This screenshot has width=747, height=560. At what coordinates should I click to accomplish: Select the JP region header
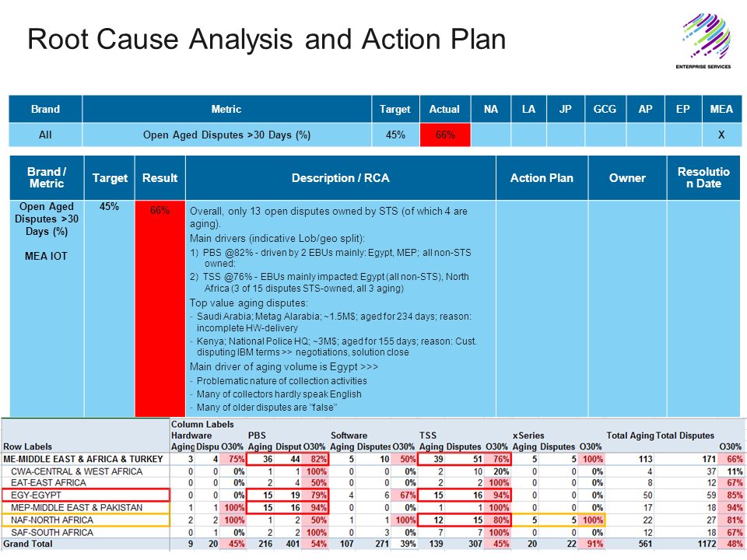click(566, 109)
